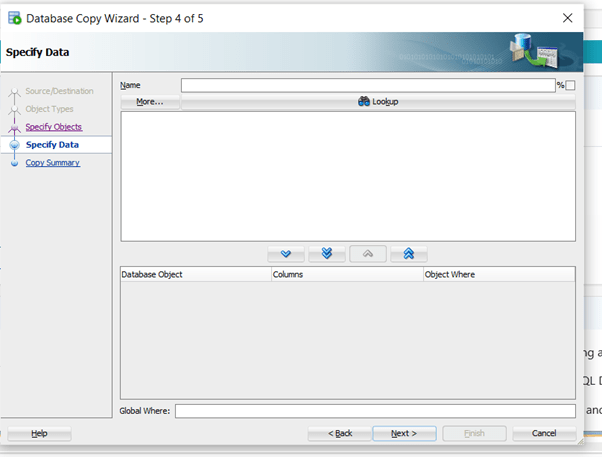Click inside the Name text field
Image resolution: width=602 pixels, height=457 pixels.
click(x=367, y=86)
